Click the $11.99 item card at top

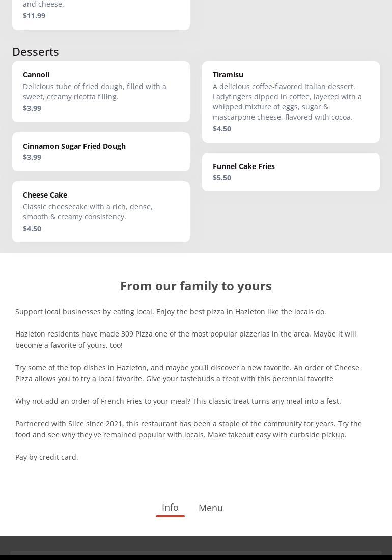tap(101, 15)
